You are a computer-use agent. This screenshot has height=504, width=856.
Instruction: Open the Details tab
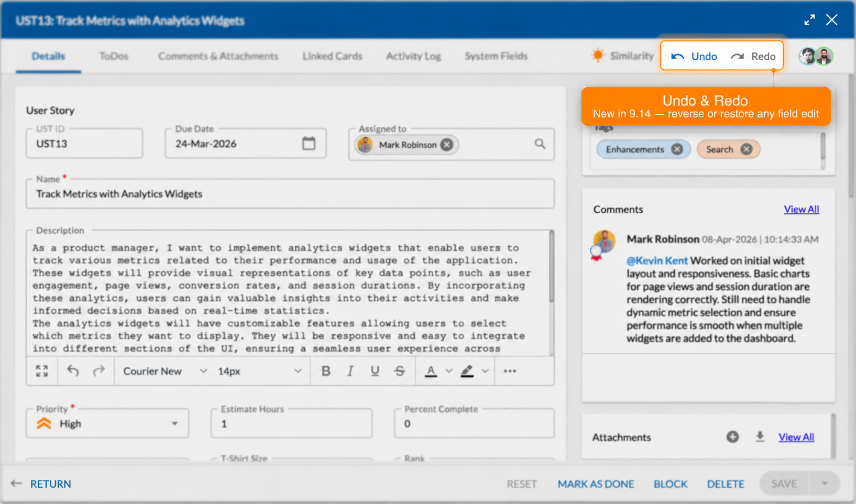pos(48,56)
